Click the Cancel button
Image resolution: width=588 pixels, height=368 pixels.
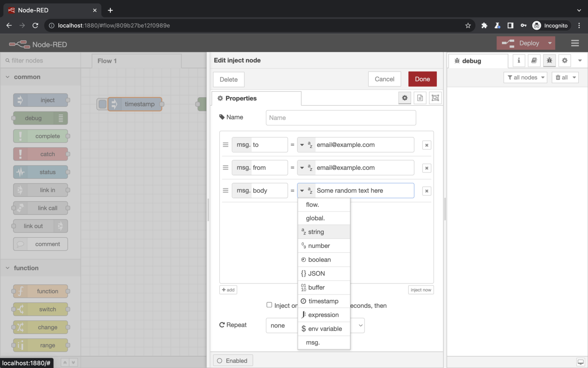tap(384, 79)
